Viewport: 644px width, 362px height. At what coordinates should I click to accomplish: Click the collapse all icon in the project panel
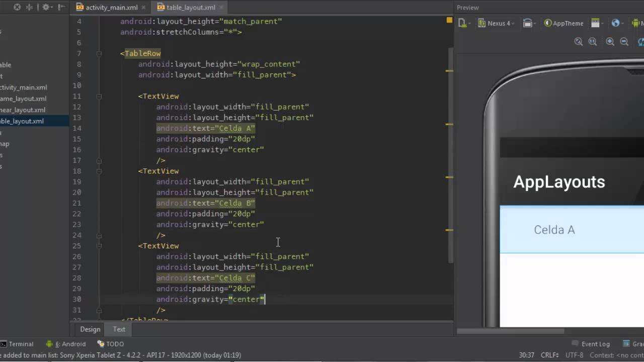(x=29, y=7)
